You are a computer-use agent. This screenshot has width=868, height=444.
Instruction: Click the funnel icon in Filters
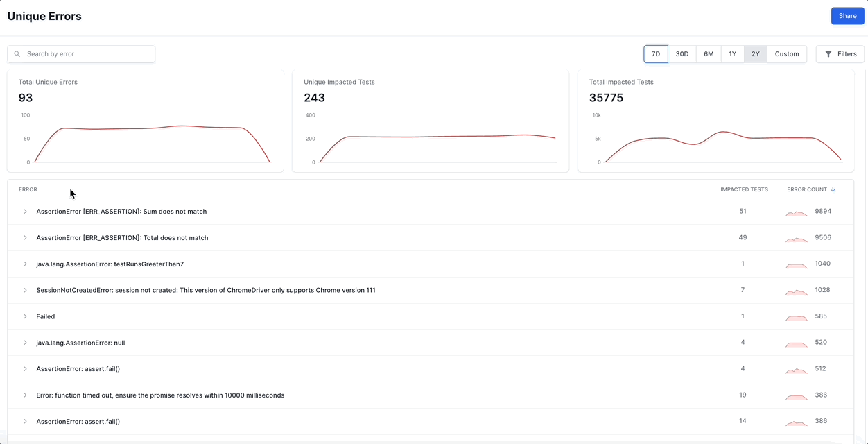click(828, 54)
